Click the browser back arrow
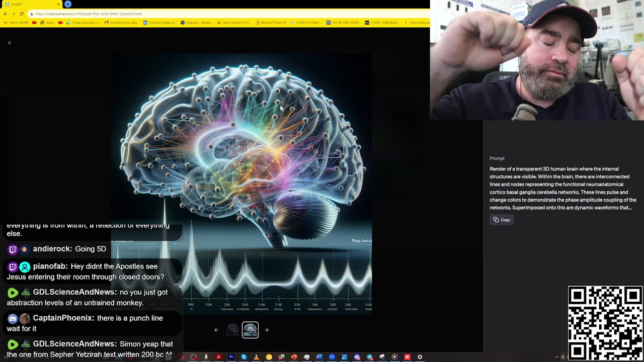The height and width of the screenshot is (362, 644). pos(6,14)
